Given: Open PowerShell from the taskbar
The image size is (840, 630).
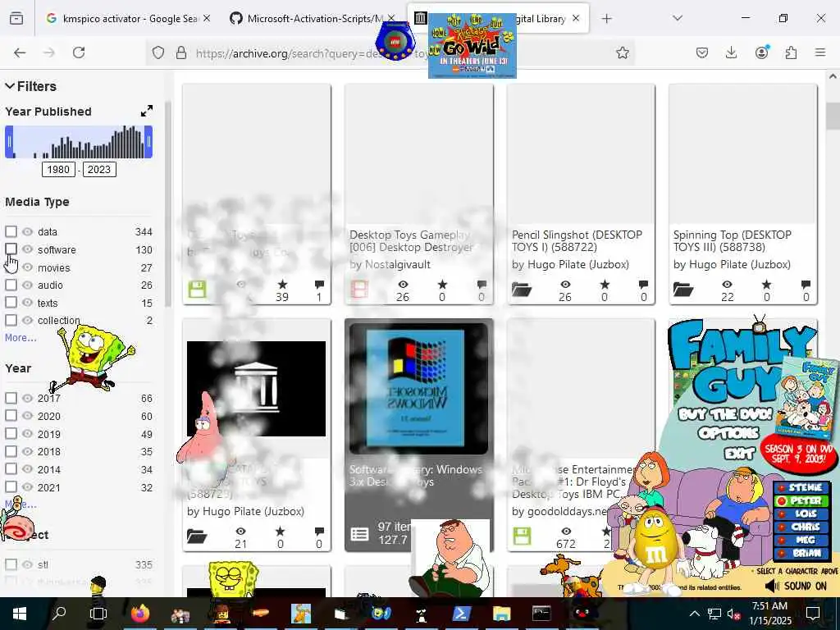Looking at the screenshot, I should (x=462, y=614).
